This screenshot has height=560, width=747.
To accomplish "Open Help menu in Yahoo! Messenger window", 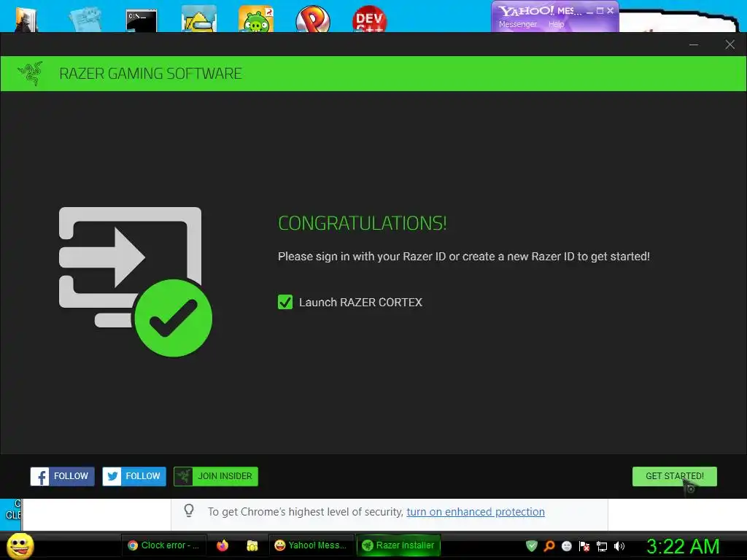I will [x=556, y=24].
